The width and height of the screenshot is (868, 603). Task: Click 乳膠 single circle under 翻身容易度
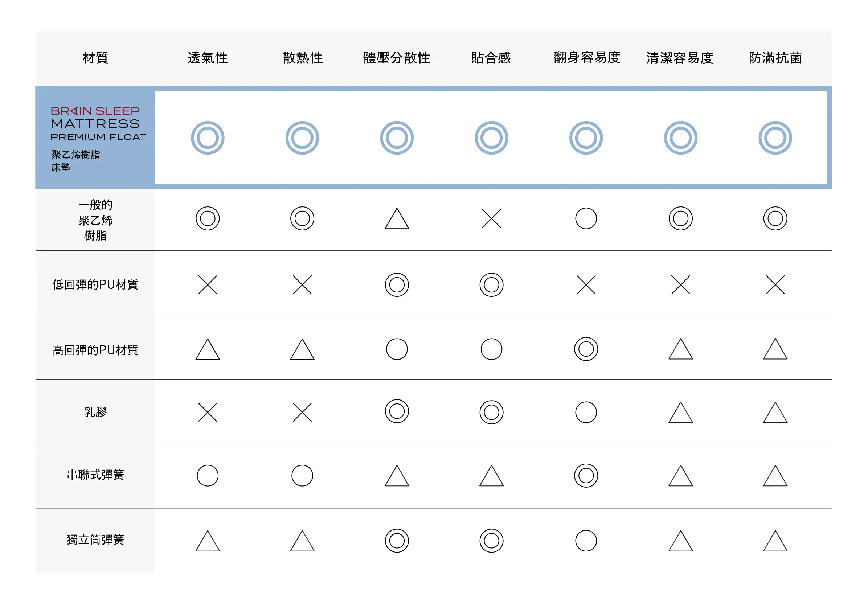coord(586,412)
